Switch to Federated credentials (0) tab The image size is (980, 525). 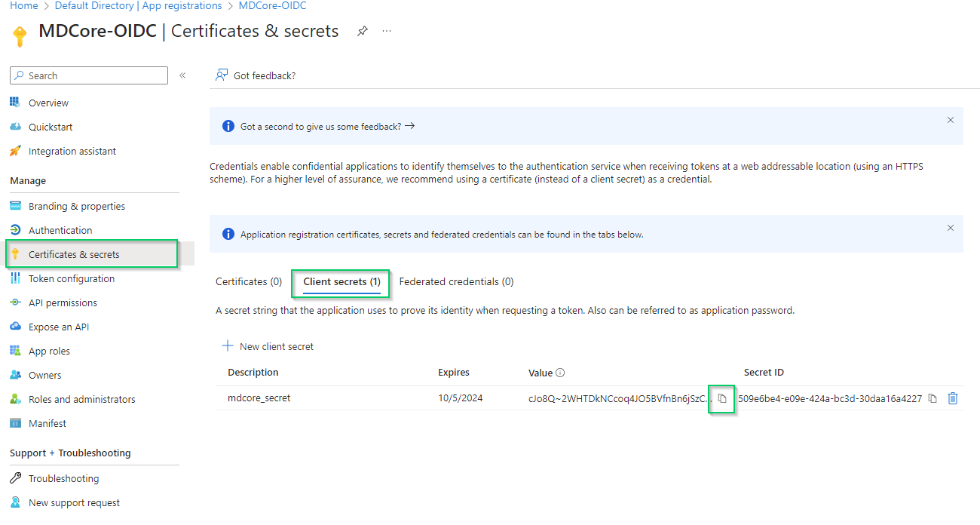point(456,281)
